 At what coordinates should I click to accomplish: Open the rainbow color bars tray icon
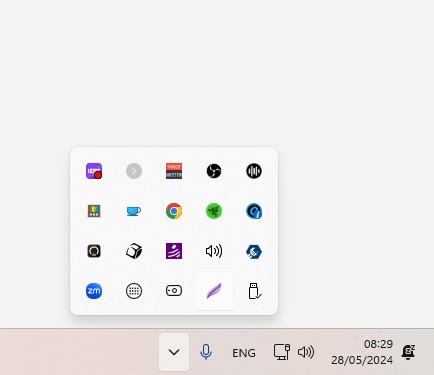(x=94, y=211)
